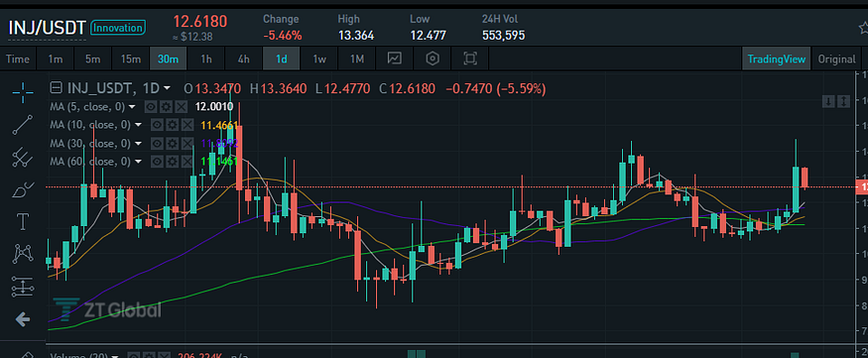Screen dimensions: 868x358
Task: Click the Innovation badge
Action: 118,27
